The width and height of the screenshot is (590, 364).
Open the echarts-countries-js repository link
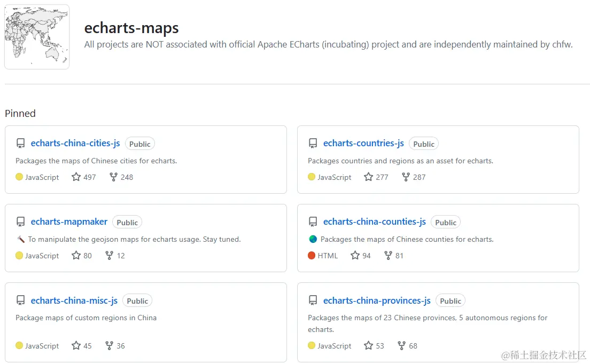click(363, 143)
